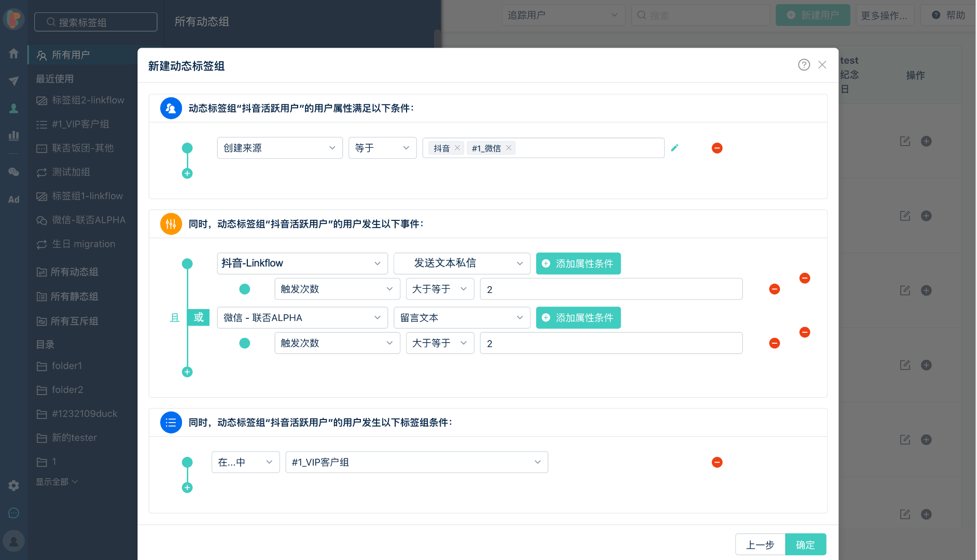The height and width of the screenshot is (560, 977).
Task: Open the 创建来源 dropdown
Action: point(280,148)
